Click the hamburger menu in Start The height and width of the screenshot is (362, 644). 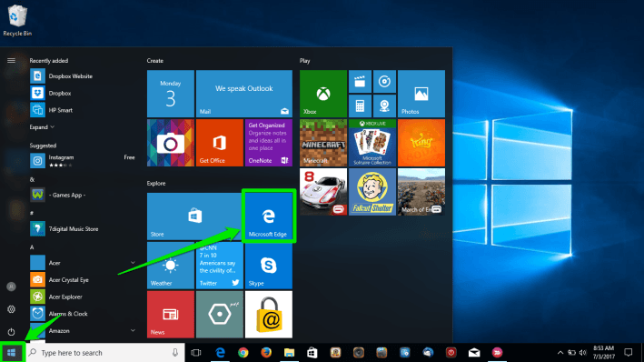(11, 60)
